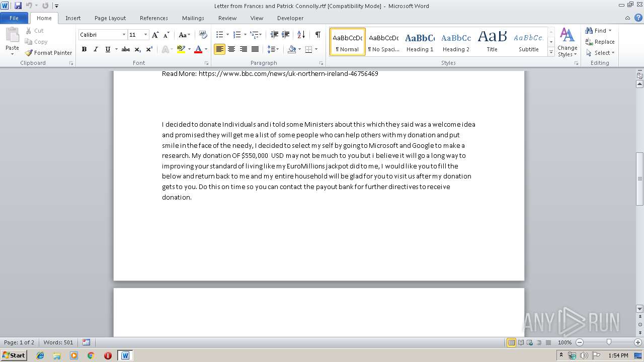This screenshot has width=644, height=362.
Task: Click the Save icon in the Quick Access Toolbar
Action: [x=18, y=6]
